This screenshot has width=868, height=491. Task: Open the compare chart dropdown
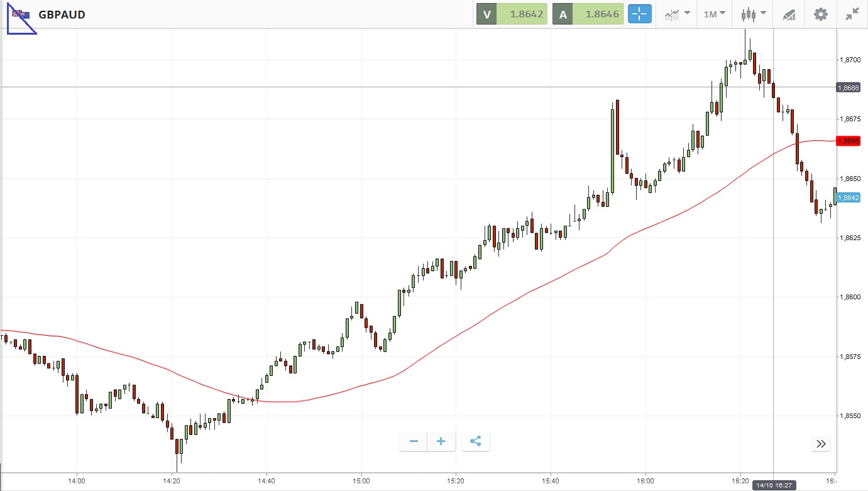pyautogui.click(x=677, y=14)
